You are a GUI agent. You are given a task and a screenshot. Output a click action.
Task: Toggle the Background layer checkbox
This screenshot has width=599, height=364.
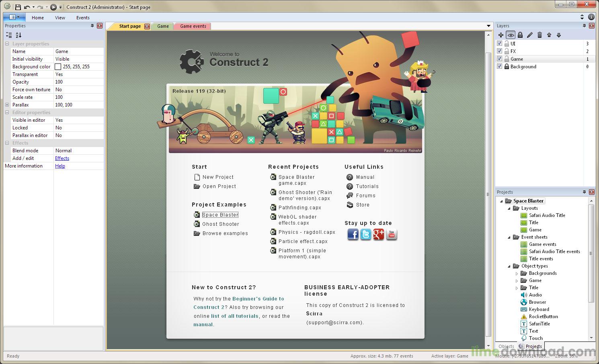(499, 67)
